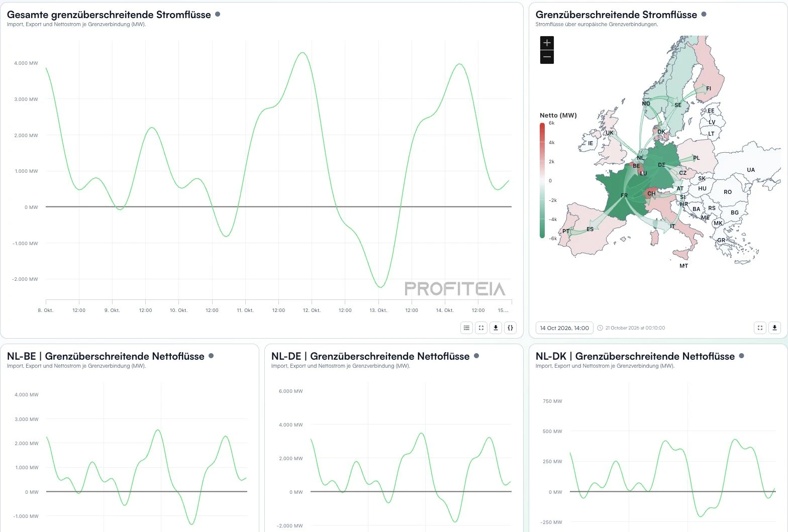Select Germany (DE) on the map
This screenshot has width=788, height=532.
tap(661, 165)
